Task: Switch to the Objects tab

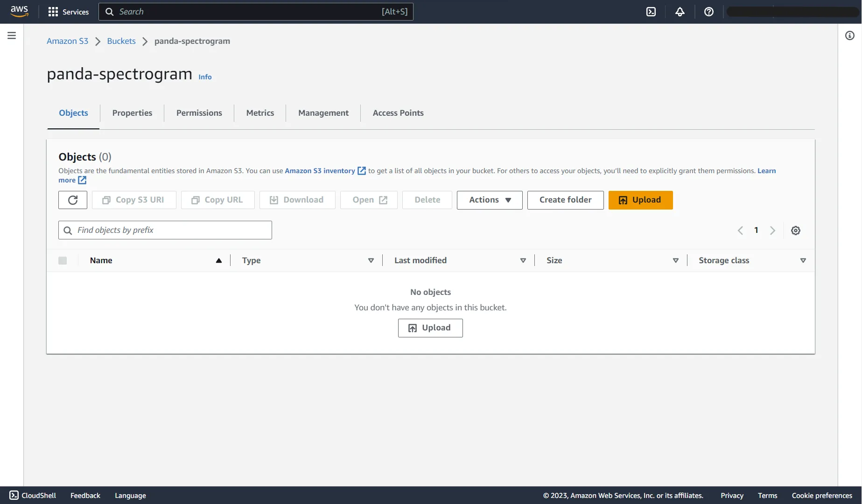Action: [x=73, y=113]
